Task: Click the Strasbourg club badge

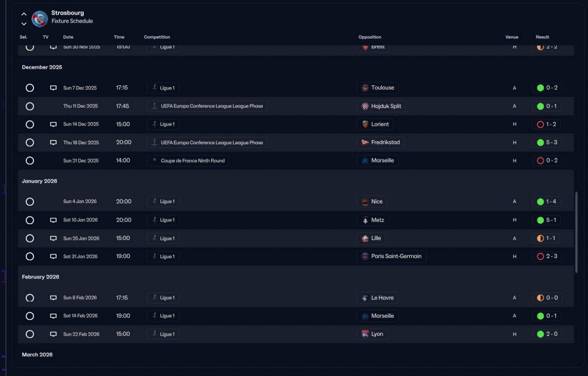Action: pyautogui.click(x=40, y=19)
